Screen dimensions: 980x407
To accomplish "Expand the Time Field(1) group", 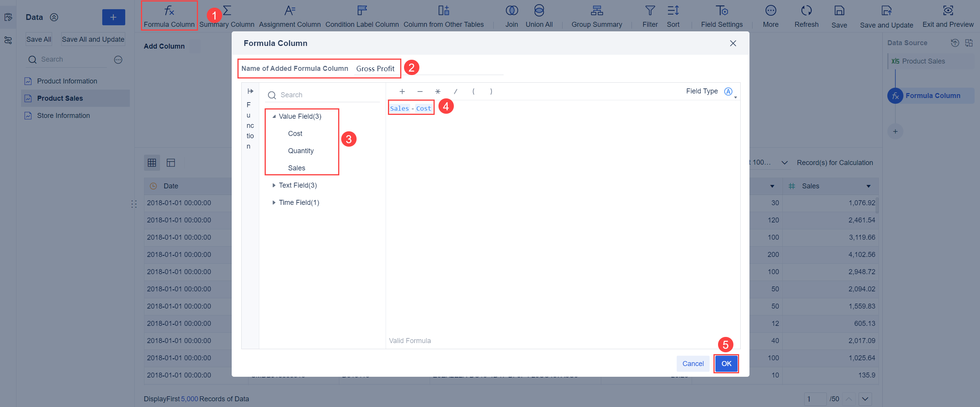I will point(274,203).
